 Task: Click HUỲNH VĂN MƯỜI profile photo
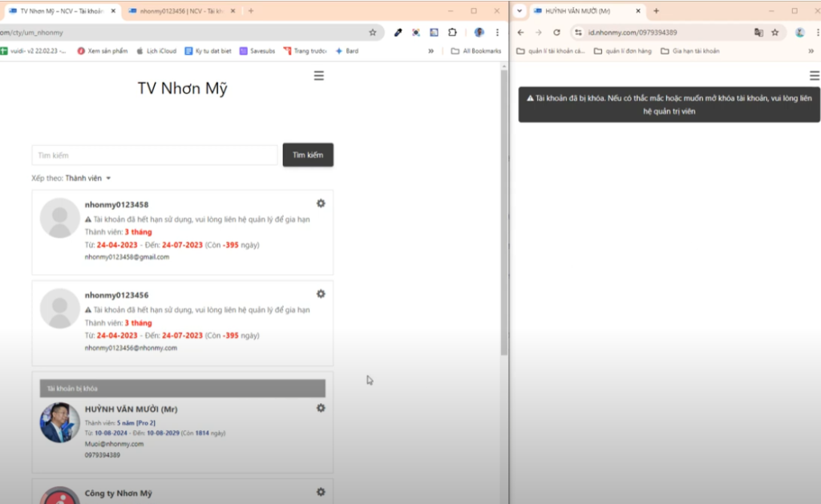59,422
